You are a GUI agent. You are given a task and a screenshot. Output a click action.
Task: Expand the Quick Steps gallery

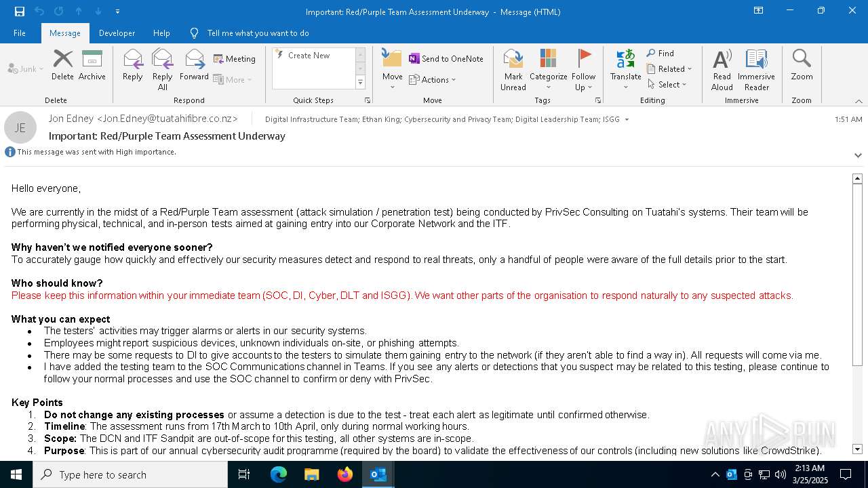coord(360,83)
